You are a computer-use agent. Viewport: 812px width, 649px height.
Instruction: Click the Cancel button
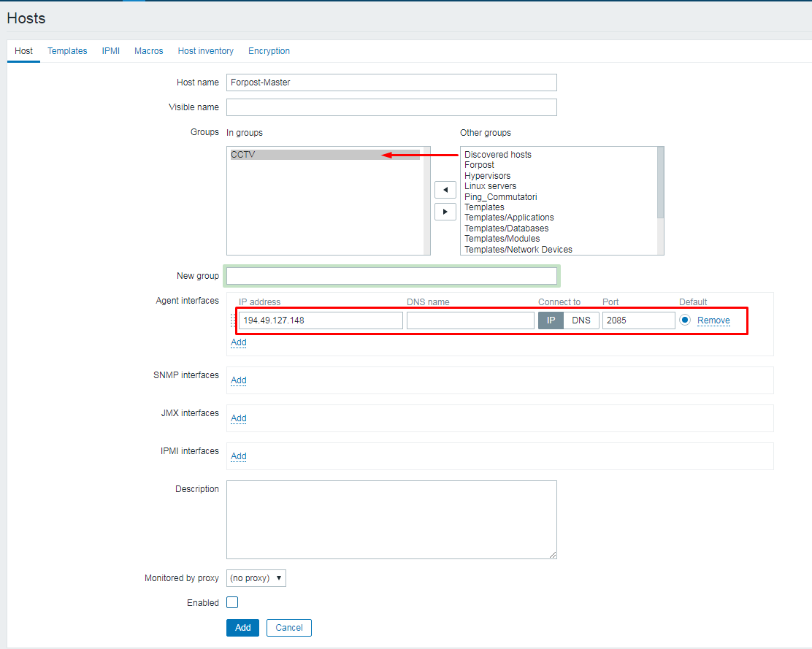289,628
